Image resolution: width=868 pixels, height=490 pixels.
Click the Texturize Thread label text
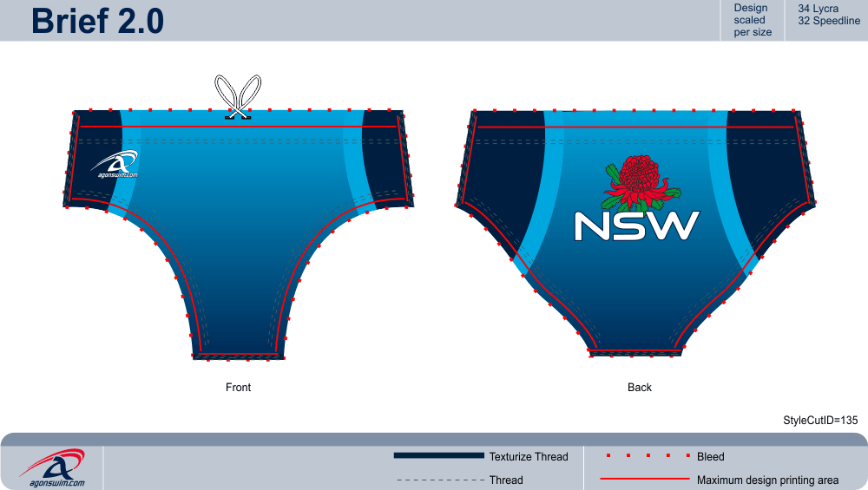coord(529,457)
